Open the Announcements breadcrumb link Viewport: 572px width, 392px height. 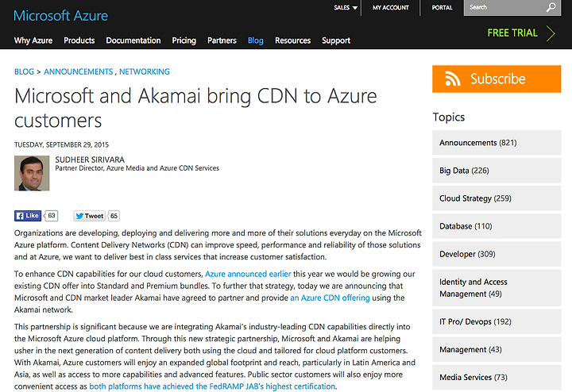[79, 71]
